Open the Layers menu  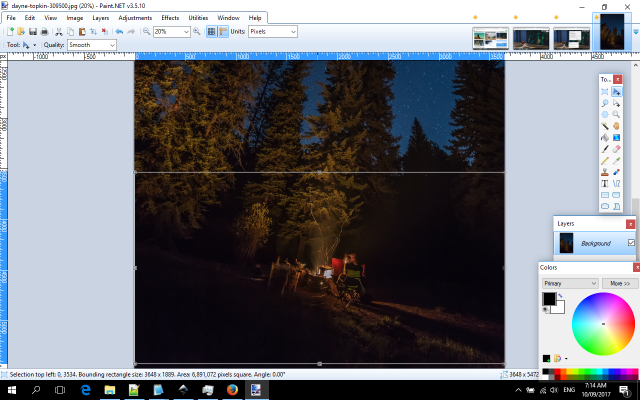pos(100,18)
